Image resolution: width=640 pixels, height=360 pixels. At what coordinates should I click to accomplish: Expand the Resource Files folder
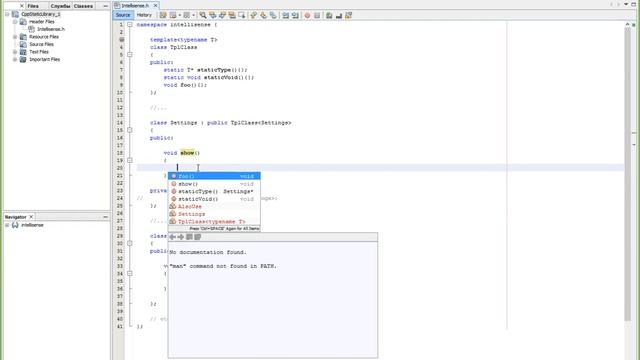(15, 37)
